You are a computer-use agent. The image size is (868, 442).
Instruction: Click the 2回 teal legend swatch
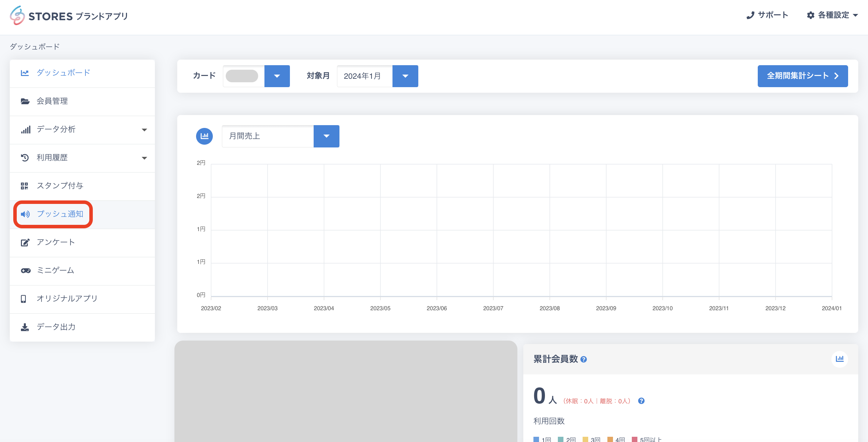click(x=561, y=439)
